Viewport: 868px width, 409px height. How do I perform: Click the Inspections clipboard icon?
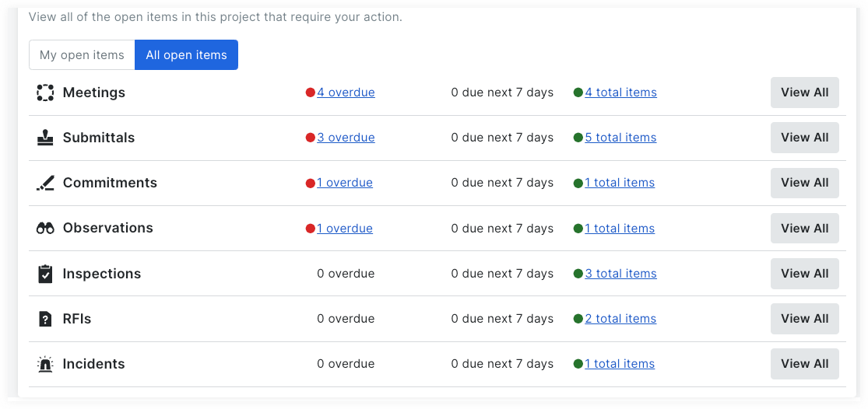(x=45, y=274)
